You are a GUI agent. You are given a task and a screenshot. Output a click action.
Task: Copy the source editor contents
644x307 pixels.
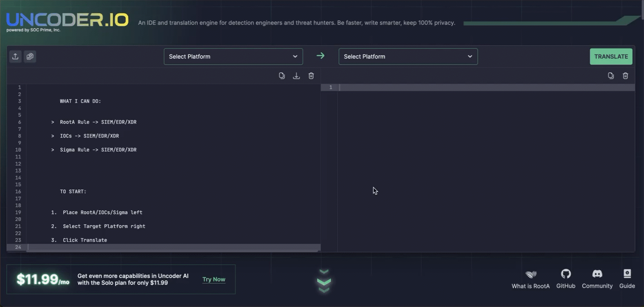(282, 76)
